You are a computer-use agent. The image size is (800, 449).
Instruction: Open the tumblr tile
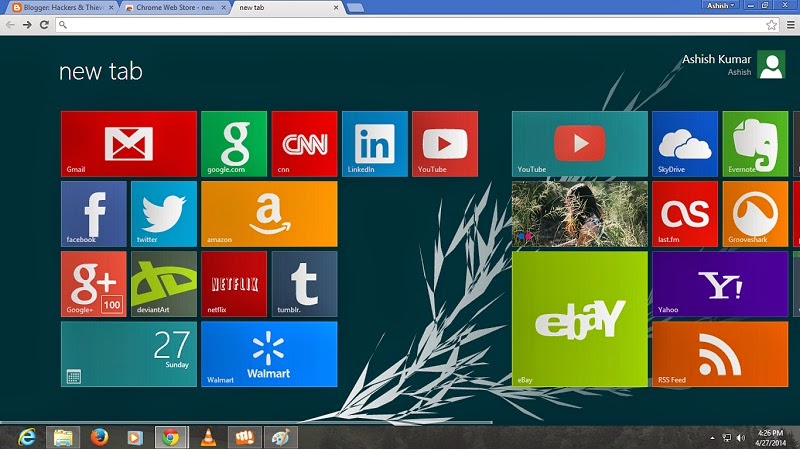pyautogui.click(x=304, y=284)
